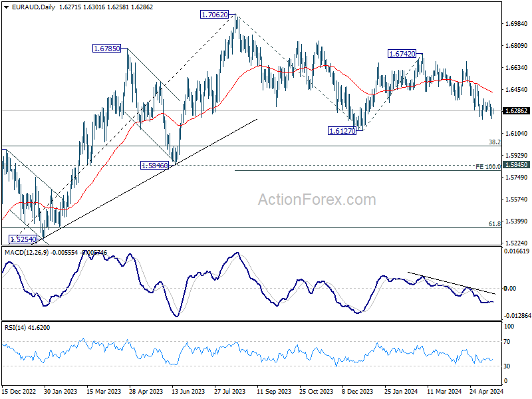Click the 25 Jan 2024 date label
This screenshot has height=399, width=532.
tap(402, 392)
